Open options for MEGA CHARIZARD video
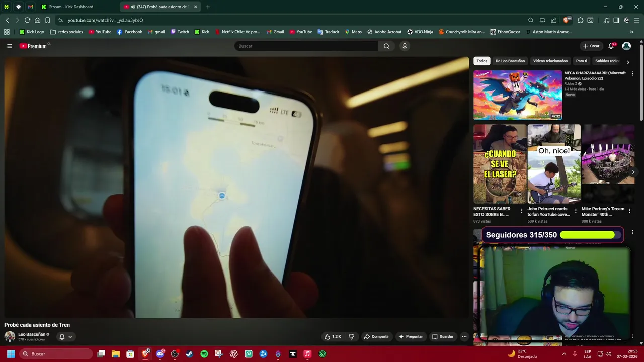644x362 pixels. 632,73
